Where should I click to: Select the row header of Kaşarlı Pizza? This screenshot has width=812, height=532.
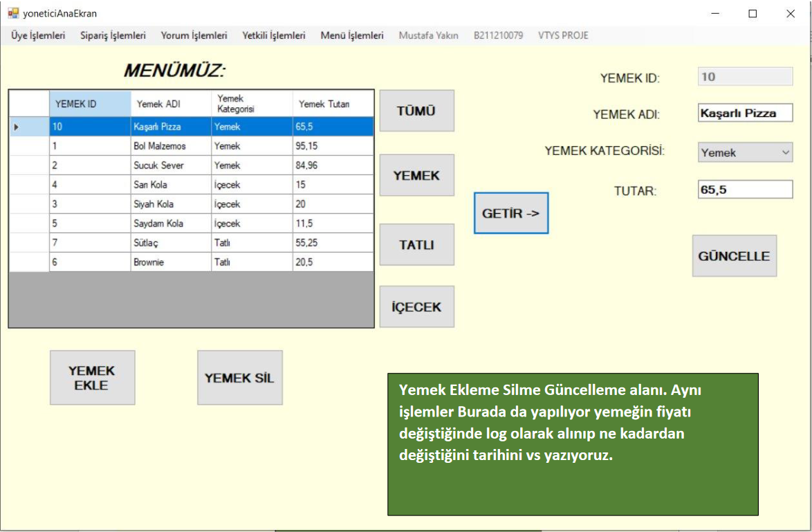[28, 127]
